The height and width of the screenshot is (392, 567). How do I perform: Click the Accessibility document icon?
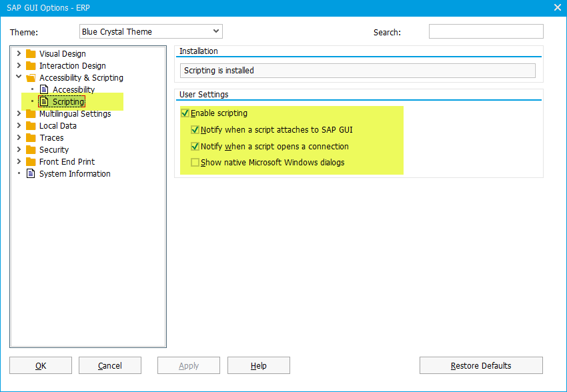click(44, 89)
